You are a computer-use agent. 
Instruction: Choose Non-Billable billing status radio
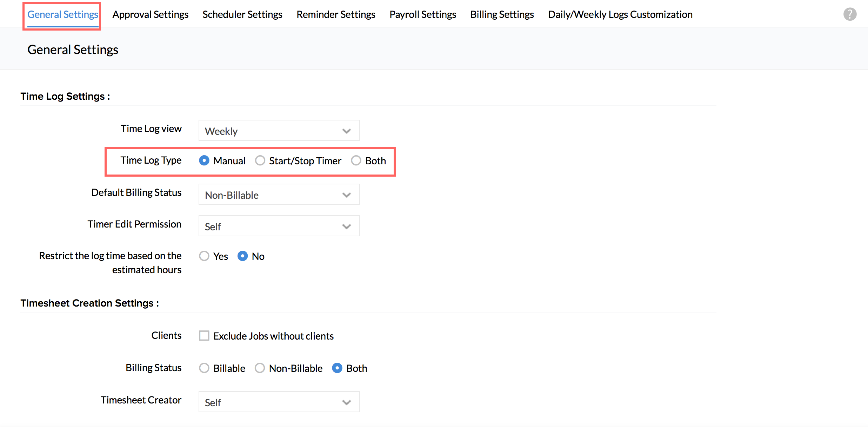point(260,368)
